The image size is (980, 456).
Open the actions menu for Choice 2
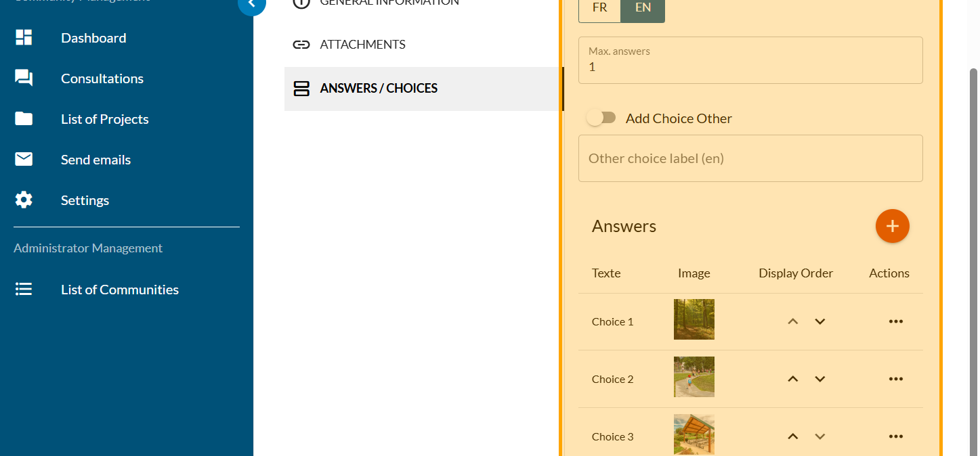[x=895, y=379]
